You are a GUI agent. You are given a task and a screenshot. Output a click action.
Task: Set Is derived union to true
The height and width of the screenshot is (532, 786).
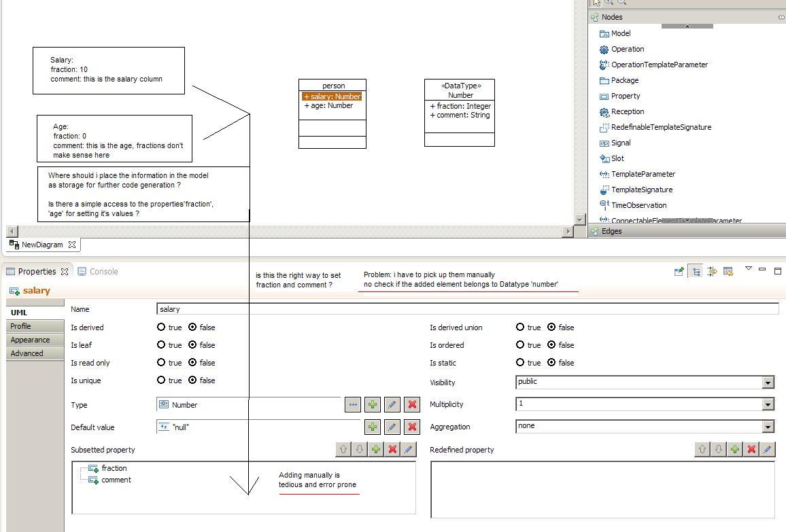[x=520, y=327]
